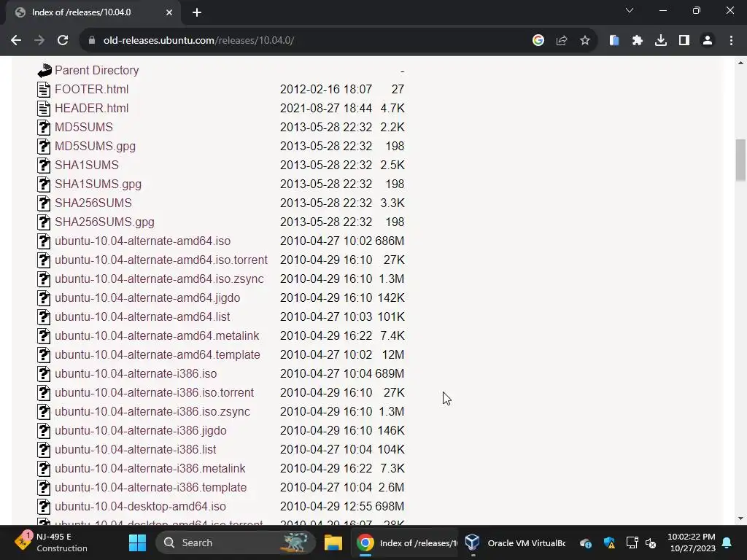
Task: Close the Index of /releases tab
Action: coord(169,12)
